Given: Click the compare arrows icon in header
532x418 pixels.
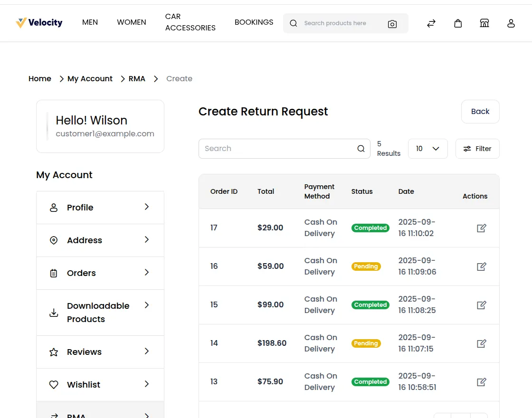Looking at the screenshot, I should (431, 23).
